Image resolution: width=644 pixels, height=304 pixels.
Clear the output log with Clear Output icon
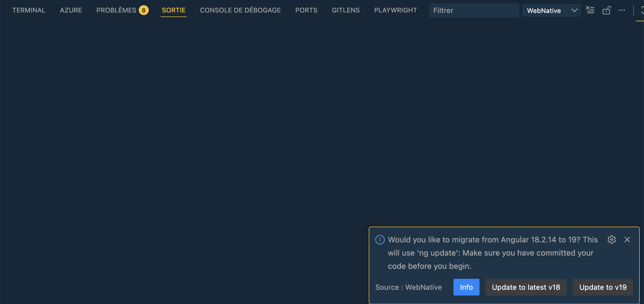[590, 10]
